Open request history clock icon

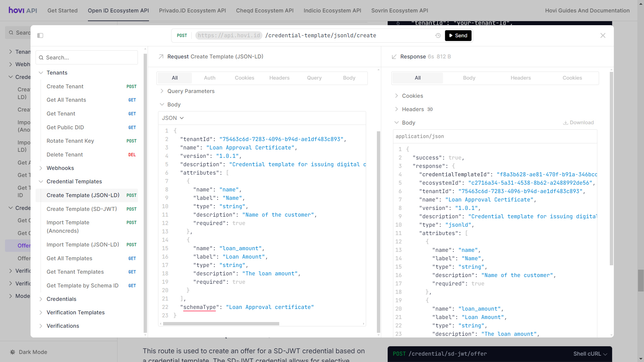[x=438, y=36]
